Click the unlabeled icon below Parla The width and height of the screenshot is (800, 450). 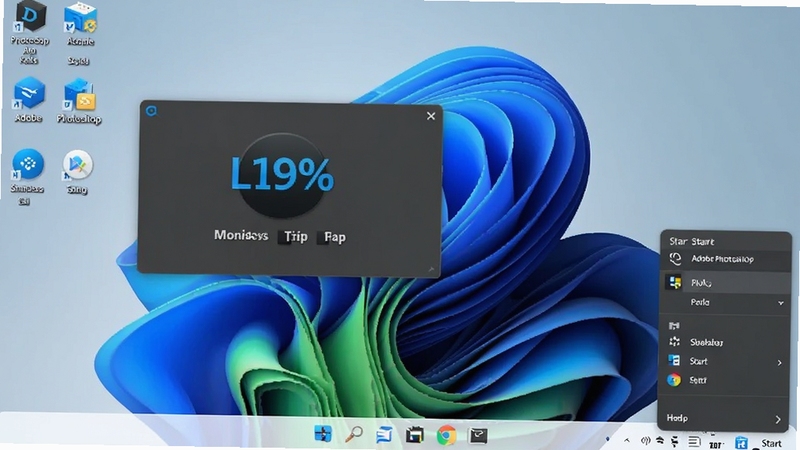(674, 326)
